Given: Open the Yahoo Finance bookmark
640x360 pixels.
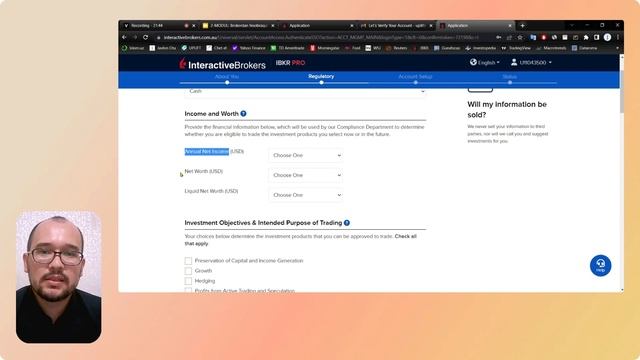Looking at the screenshot, I should (x=249, y=48).
